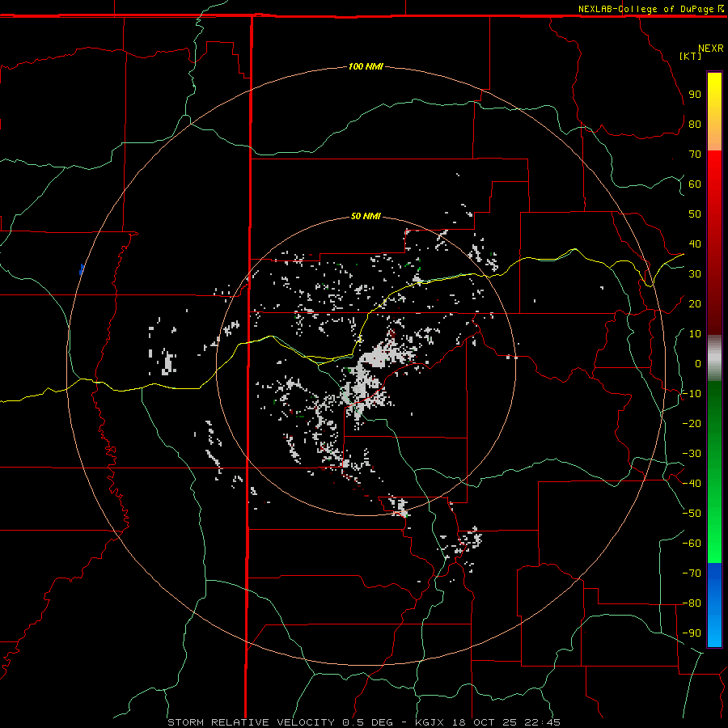Screen dimensions: 728x728
Task: Click the Storm Relative Velocity title text
Action: pyautogui.click(x=251, y=722)
